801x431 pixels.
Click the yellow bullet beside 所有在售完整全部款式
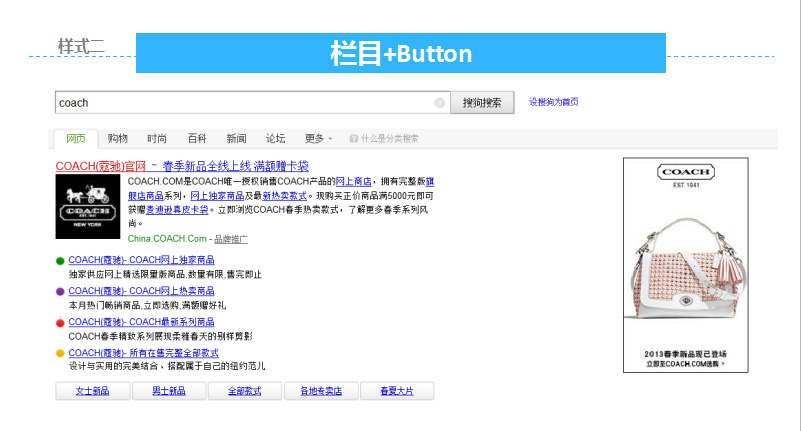click(x=60, y=353)
